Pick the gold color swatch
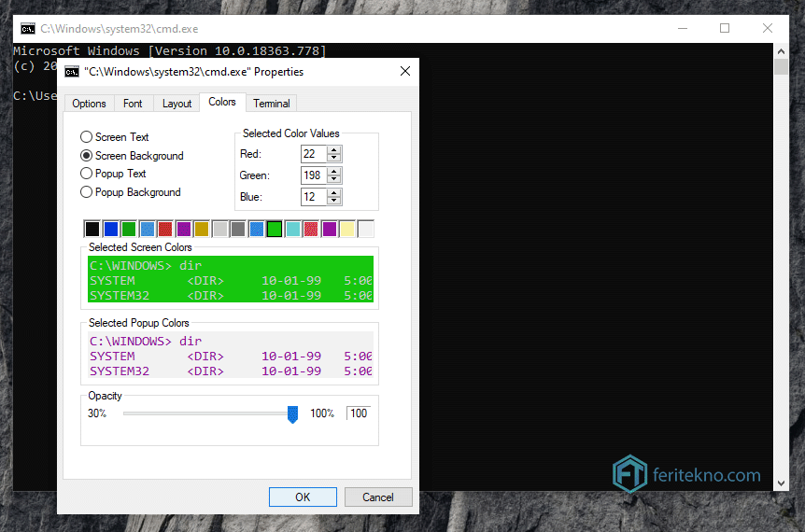Image resolution: width=805 pixels, height=532 pixels. (x=202, y=229)
